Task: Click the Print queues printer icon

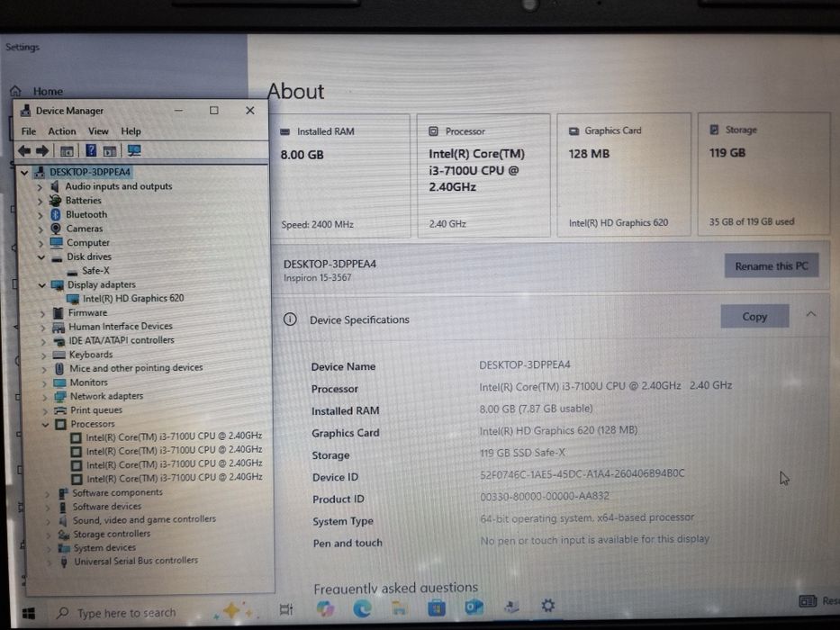Action: point(60,410)
